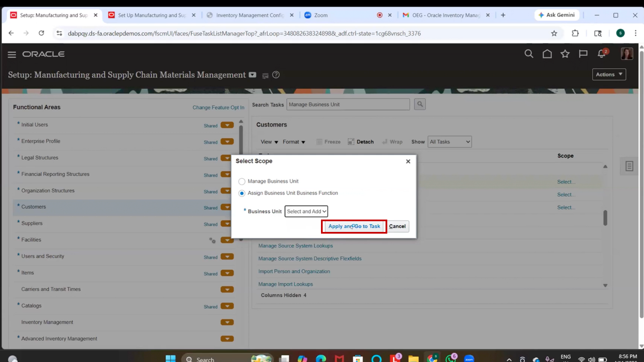This screenshot has width=644, height=362.
Task: Click task table vertical scrollbar thumb
Action: point(605,218)
